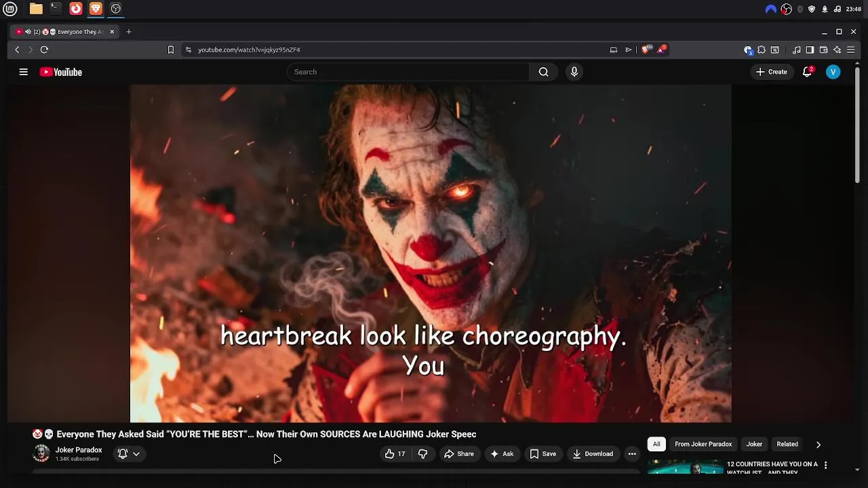Viewport: 868px width, 488px height.
Task: Open the system clock 23:48
Action: [854, 9]
